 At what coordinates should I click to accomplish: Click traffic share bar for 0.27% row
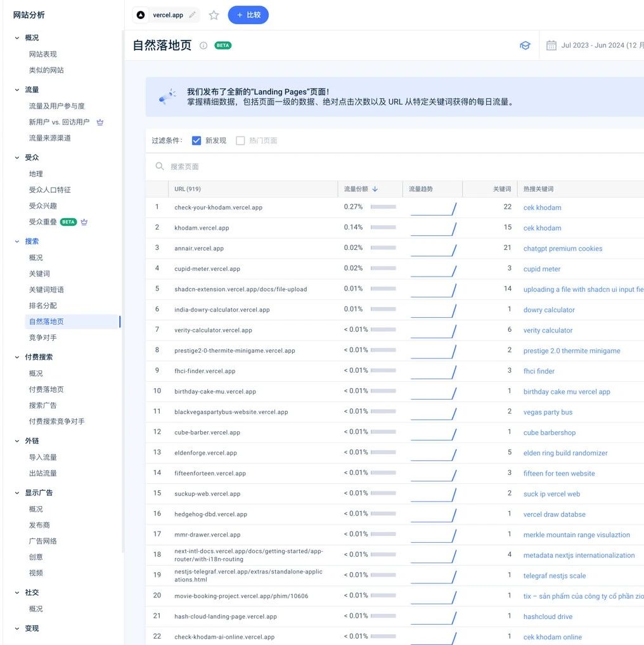click(383, 207)
